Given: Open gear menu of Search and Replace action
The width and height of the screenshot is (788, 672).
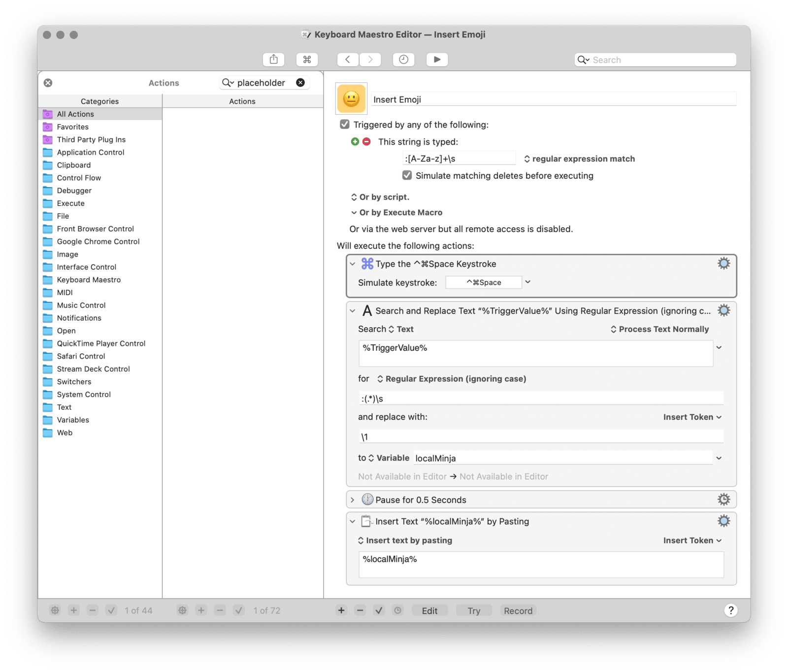Looking at the screenshot, I should [723, 310].
